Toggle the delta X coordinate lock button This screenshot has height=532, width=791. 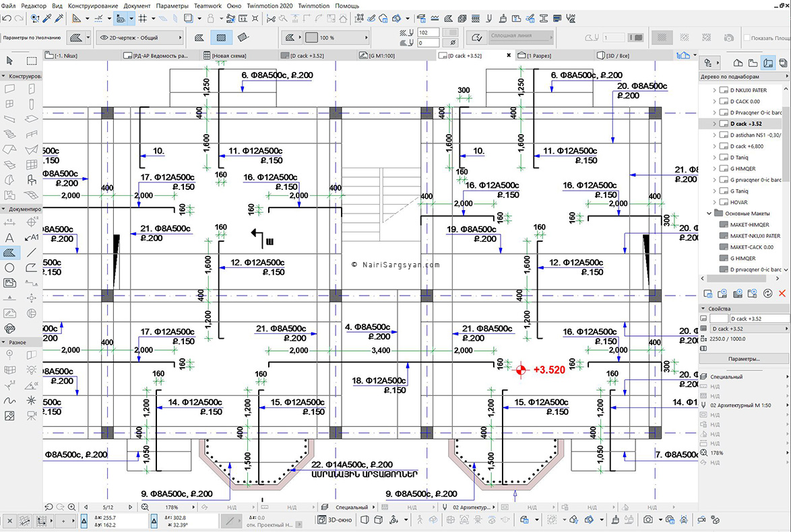click(x=84, y=521)
